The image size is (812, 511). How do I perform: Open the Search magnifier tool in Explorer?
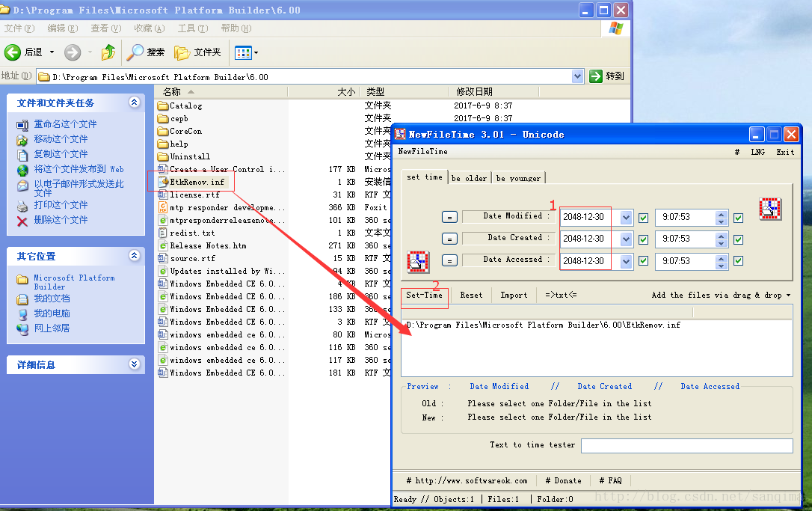135,52
